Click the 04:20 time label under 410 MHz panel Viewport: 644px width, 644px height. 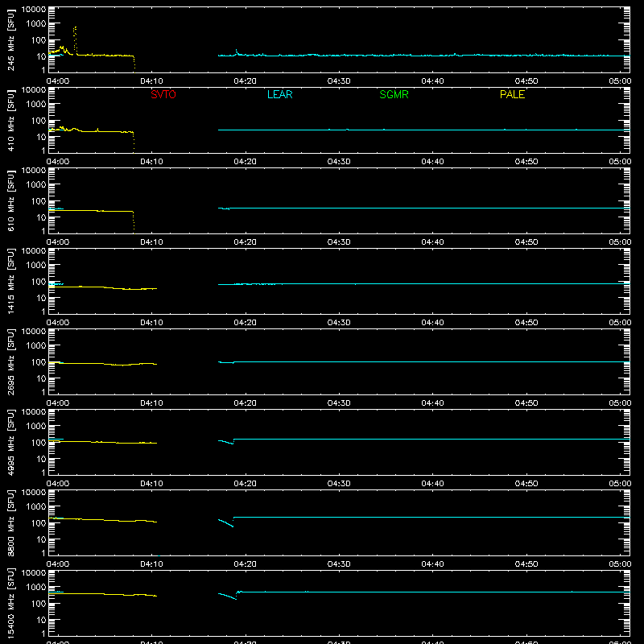click(x=246, y=162)
